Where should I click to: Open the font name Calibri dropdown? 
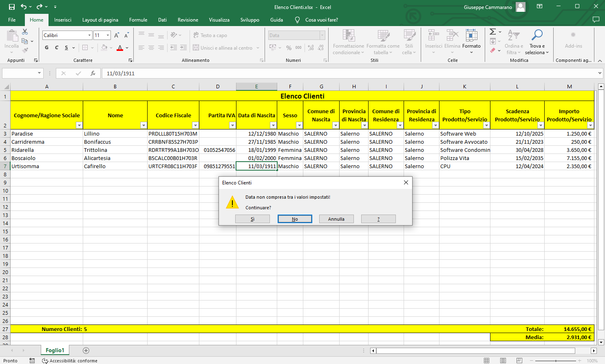coord(89,35)
